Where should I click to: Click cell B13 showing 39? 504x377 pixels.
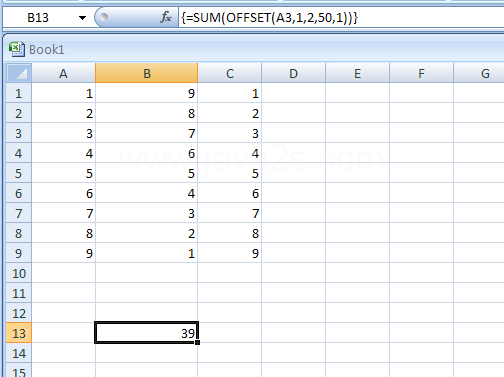click(147, 333)
